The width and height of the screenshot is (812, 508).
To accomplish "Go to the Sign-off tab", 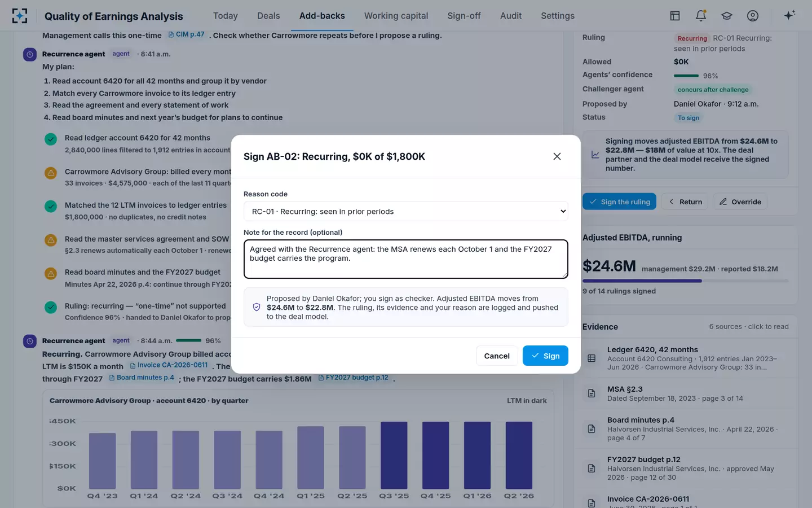I will click(x=464, y=16).
